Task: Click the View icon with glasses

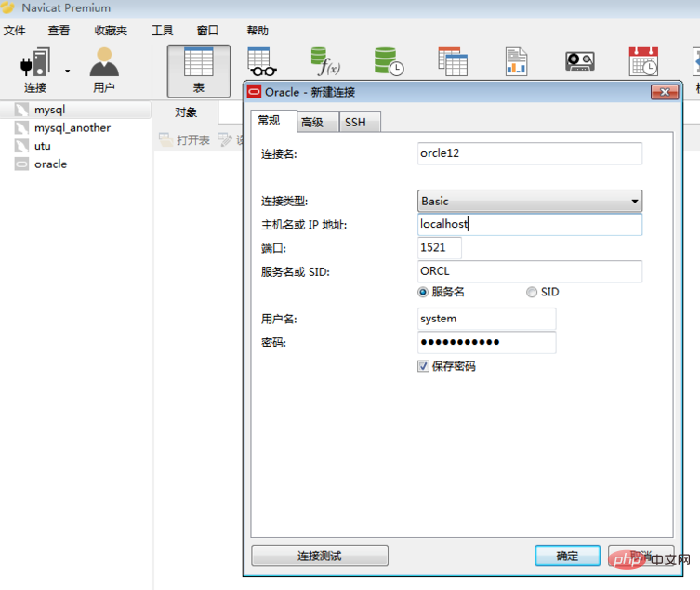Action: [261, 61]
